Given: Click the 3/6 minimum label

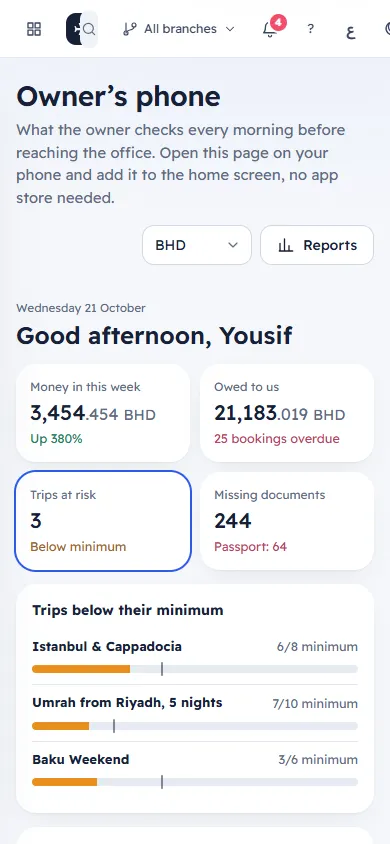Looking at the screenshot, I should pos(318,759).
